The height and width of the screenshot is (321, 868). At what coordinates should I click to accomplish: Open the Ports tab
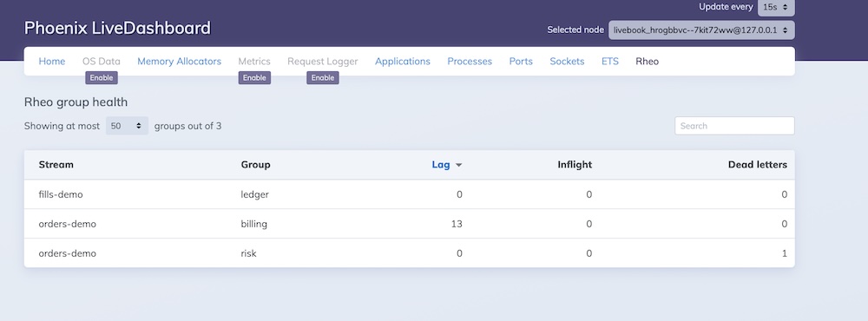tap(521, 62)
